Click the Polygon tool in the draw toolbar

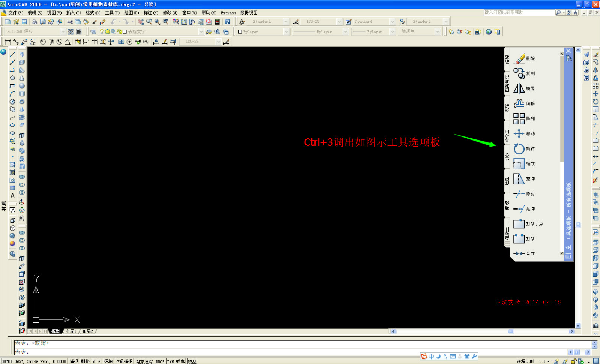tap(12, 78)
